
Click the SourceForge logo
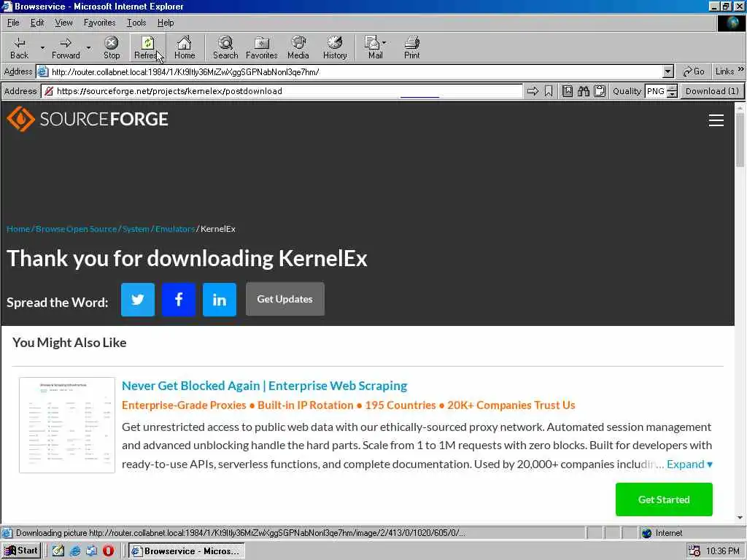click(88, 119)
